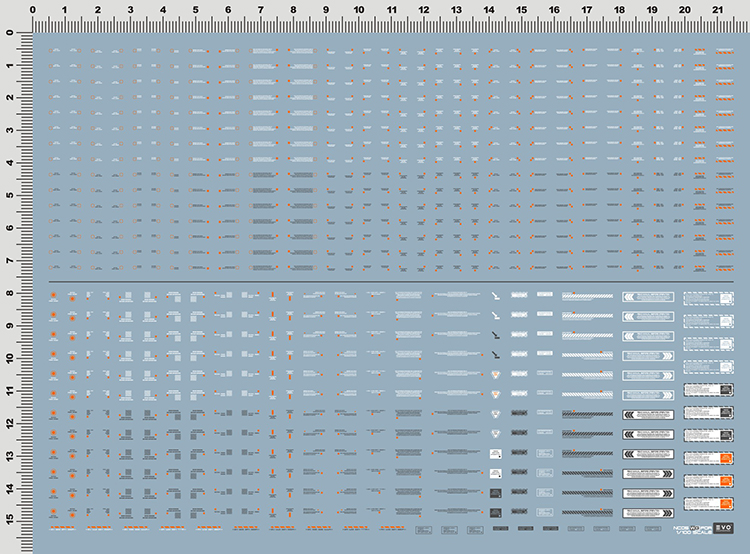Select the number 15 on the horizontal ruler

521,10
